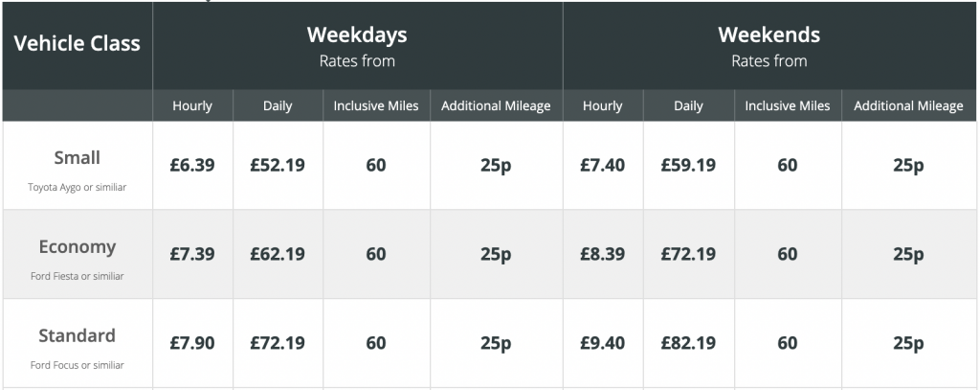Click the Ford Fiesta or similiar text
The height and width of the screenshot is (390, 980).
point(77,276)
